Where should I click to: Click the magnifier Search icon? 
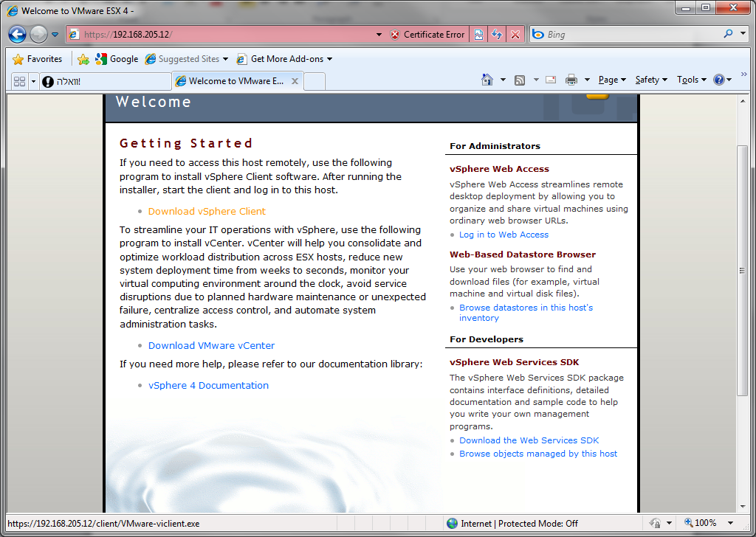(x=728, y=34)
